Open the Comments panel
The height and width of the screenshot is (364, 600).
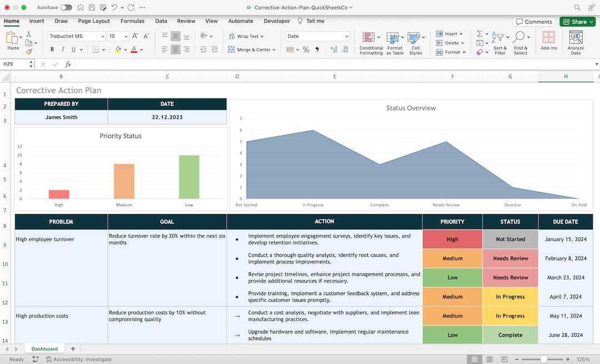tap(534, 21)
